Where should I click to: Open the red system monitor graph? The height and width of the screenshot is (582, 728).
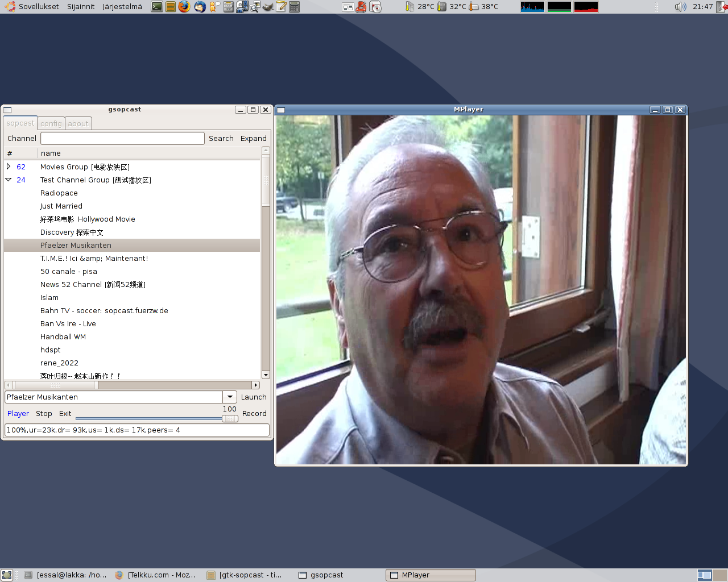pos(586,7)
